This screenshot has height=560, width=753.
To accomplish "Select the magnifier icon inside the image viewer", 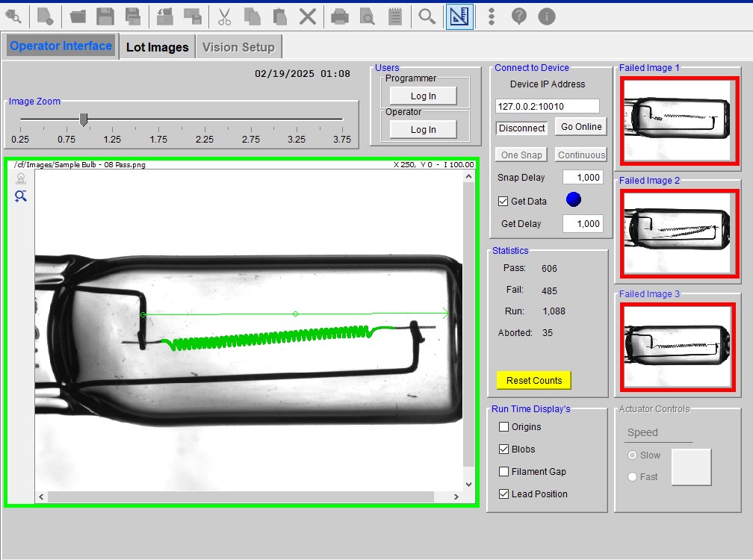I will (21, 196).
